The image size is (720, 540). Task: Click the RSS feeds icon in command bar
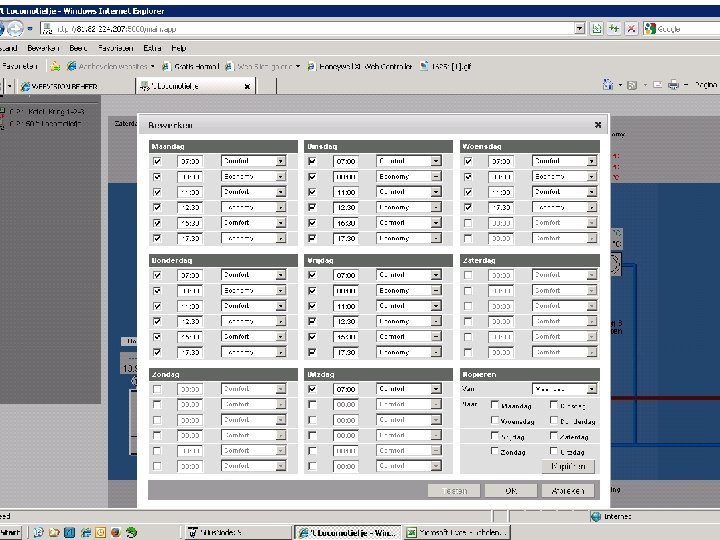pos(632,85)
